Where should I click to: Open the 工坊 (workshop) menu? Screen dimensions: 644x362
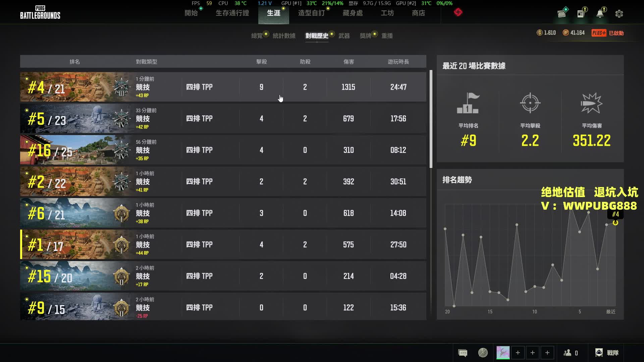(387, 13)
